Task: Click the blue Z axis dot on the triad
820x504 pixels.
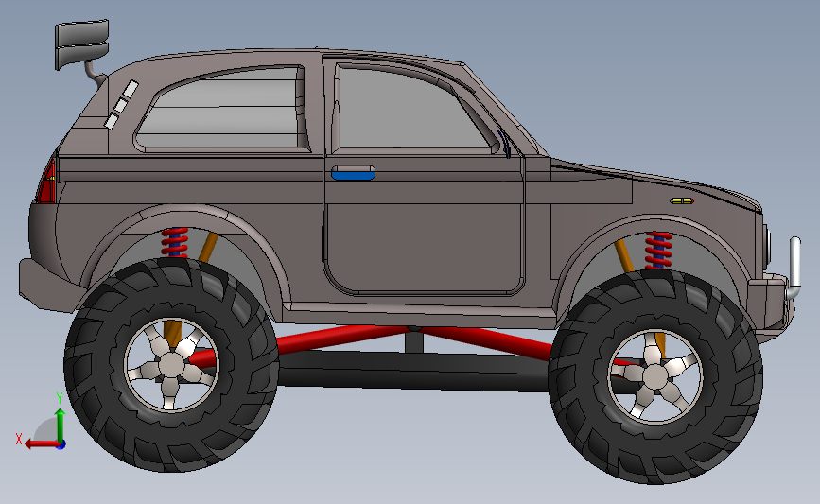Action: [x=61, y=444]
